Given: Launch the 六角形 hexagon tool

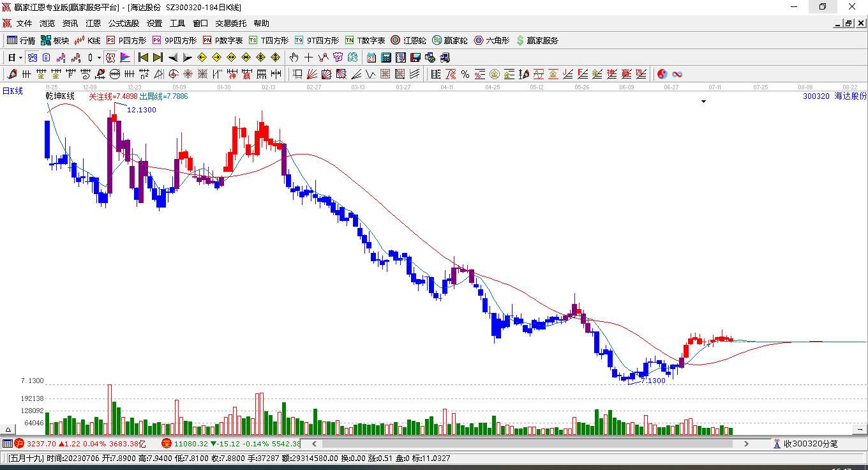Looking at the screenshot, I should coord(491,40).
